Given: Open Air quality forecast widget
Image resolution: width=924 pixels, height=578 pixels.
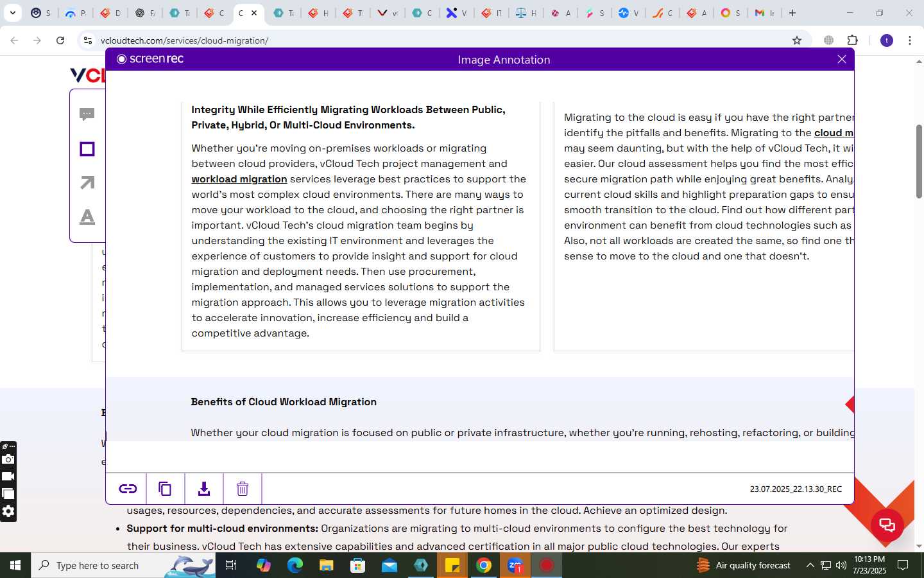Looking at the screenshot, I should [744, 565].
